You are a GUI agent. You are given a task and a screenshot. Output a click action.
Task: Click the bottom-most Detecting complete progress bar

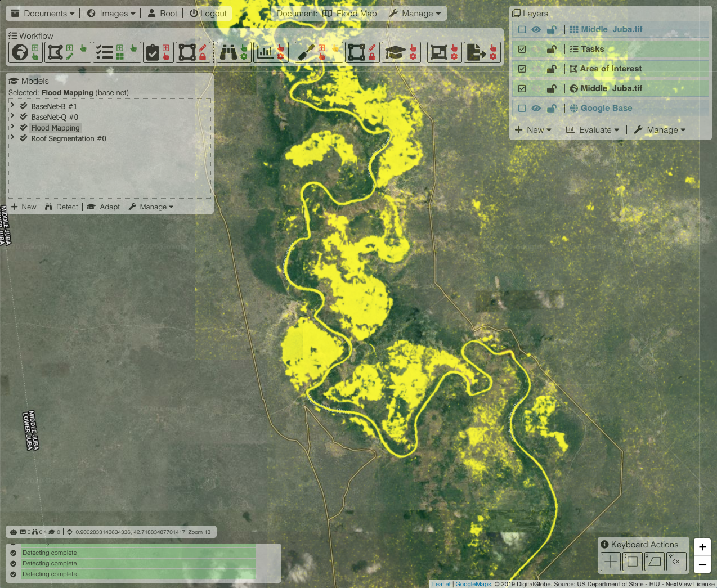[x=139, y=574]
